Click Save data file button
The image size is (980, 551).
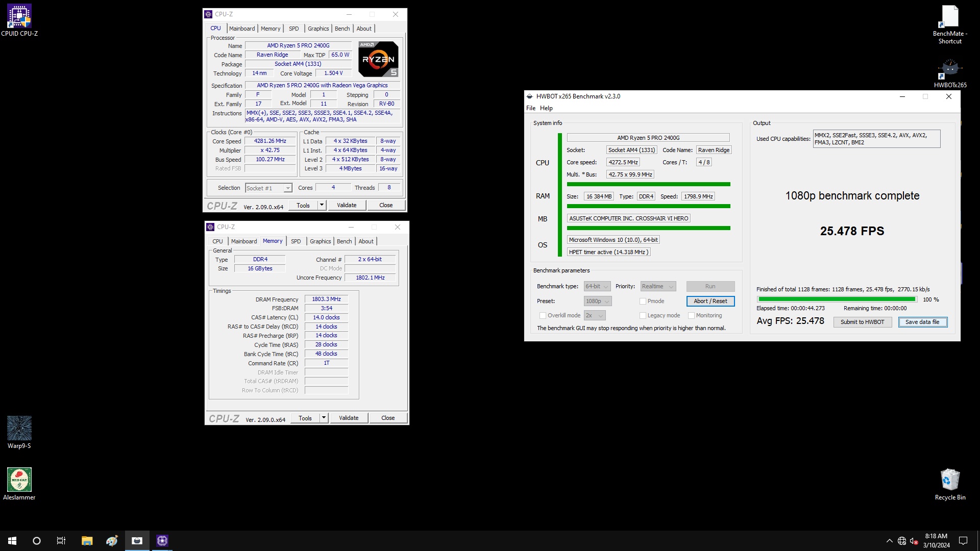pos(922,322)
